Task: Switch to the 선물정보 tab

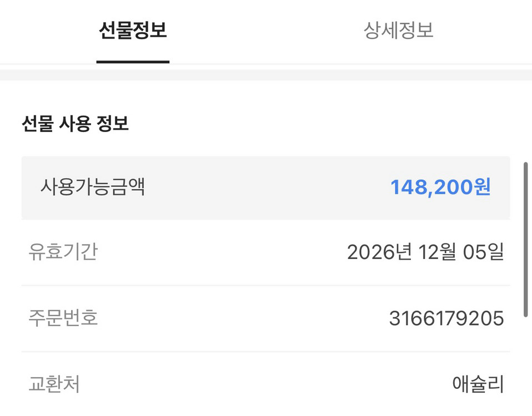Action: pyautogui.click(x=133, y=31)
